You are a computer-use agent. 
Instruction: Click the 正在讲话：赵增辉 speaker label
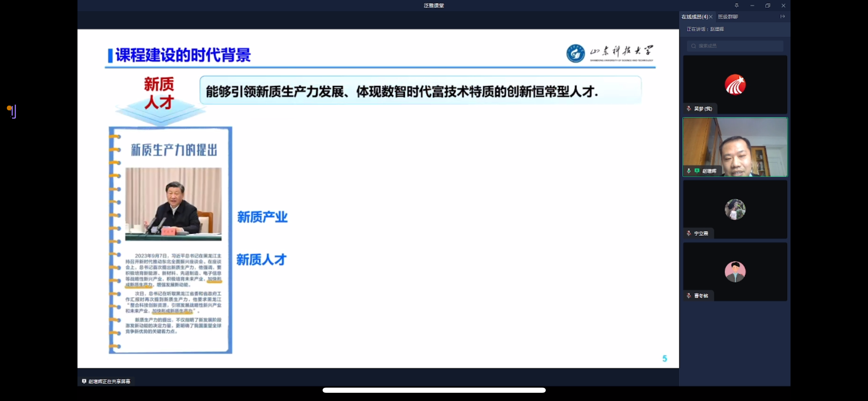pyautogui.click(x=705, y=29)
